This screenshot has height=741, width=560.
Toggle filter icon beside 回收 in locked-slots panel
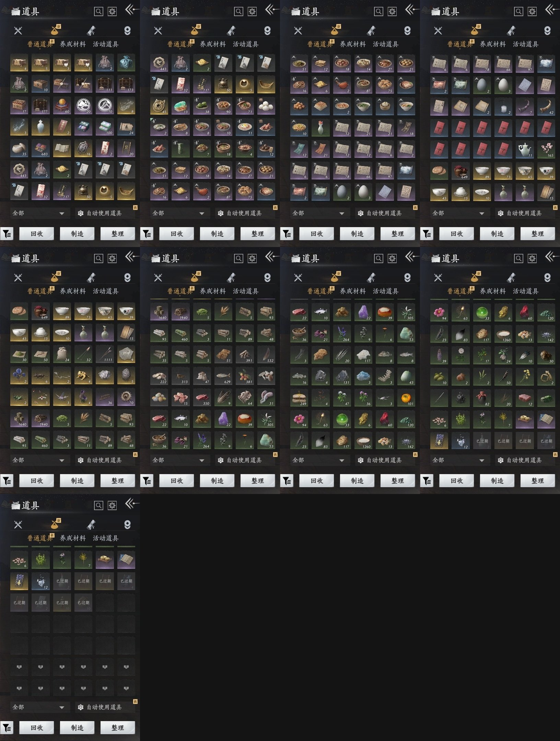point(7,728)
